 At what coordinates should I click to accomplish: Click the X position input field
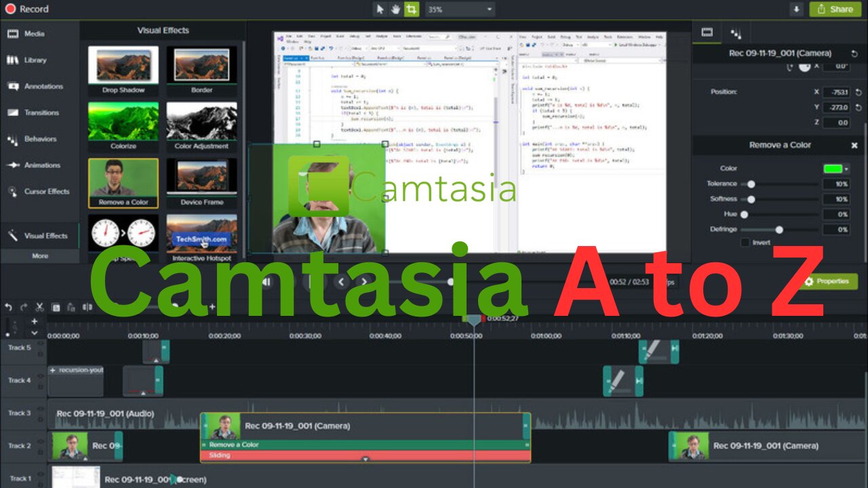coord(835,92)
